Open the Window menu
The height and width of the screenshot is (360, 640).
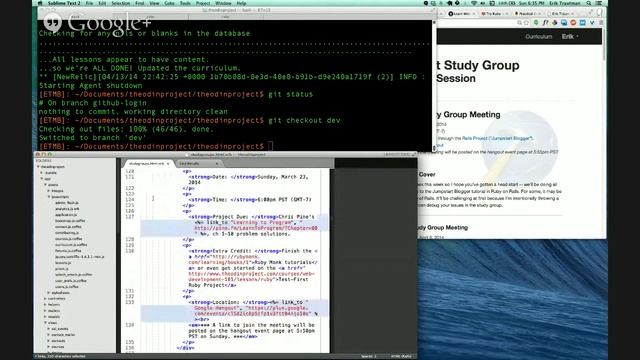click(223, 3)
